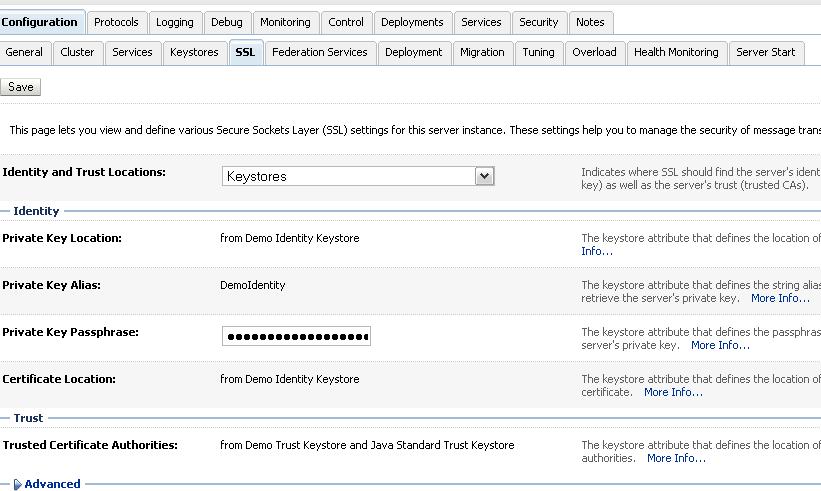Select the Notes tab
The image size is (821, 491).
[x=590, y=22]
